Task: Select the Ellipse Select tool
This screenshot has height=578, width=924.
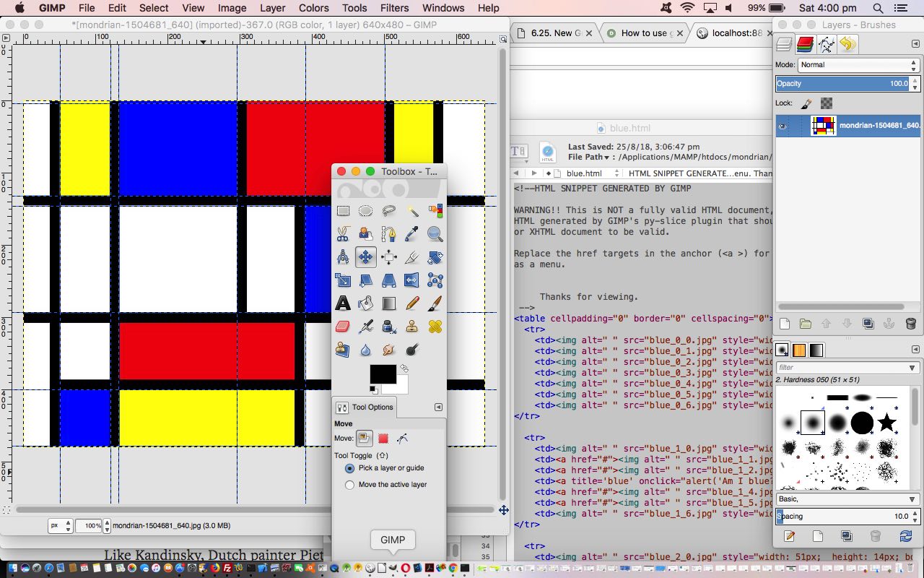Action: pos(366,211)
